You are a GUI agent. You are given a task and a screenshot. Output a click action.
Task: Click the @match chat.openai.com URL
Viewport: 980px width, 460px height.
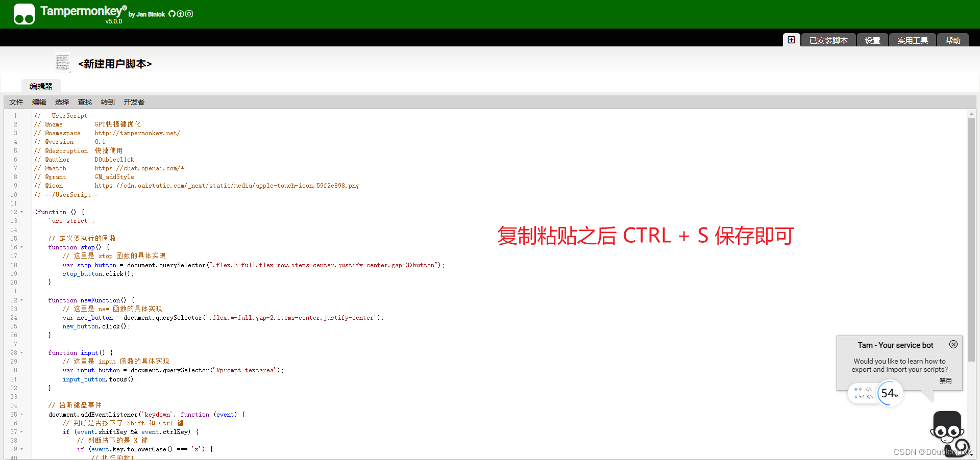139,168
